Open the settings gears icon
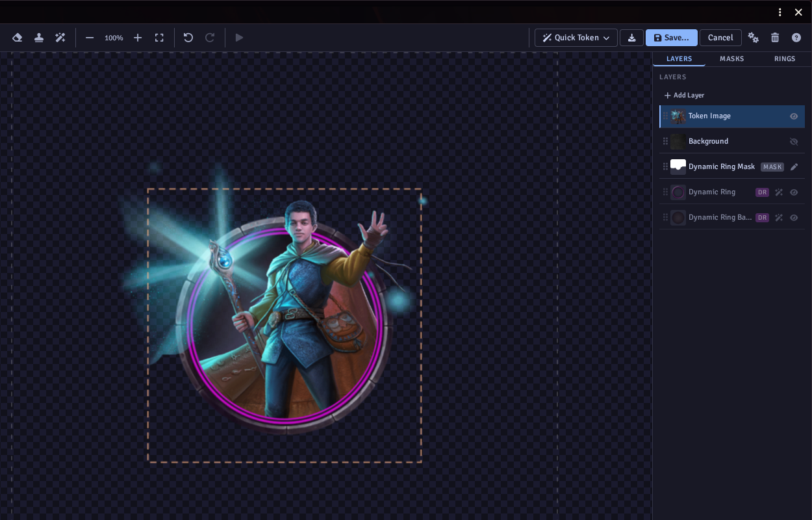Screen dimensions: 812x520 point(754,38)
